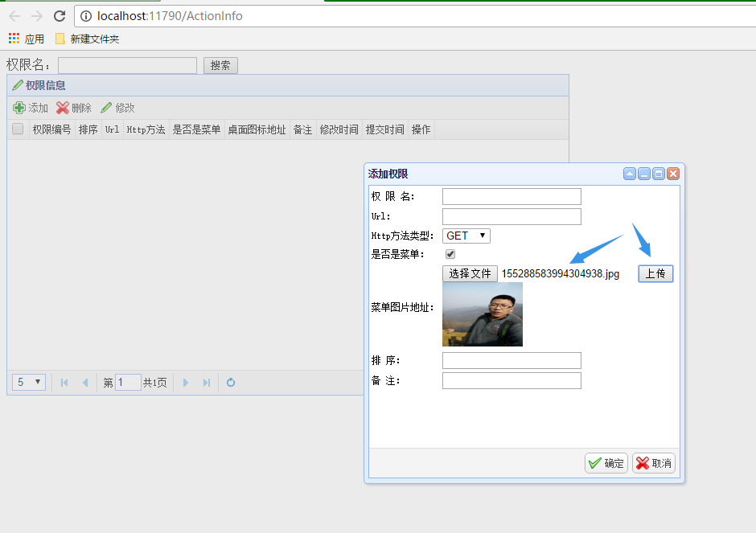Cancel with the 取消 button
Screen dimensions: 756x533
654,463
